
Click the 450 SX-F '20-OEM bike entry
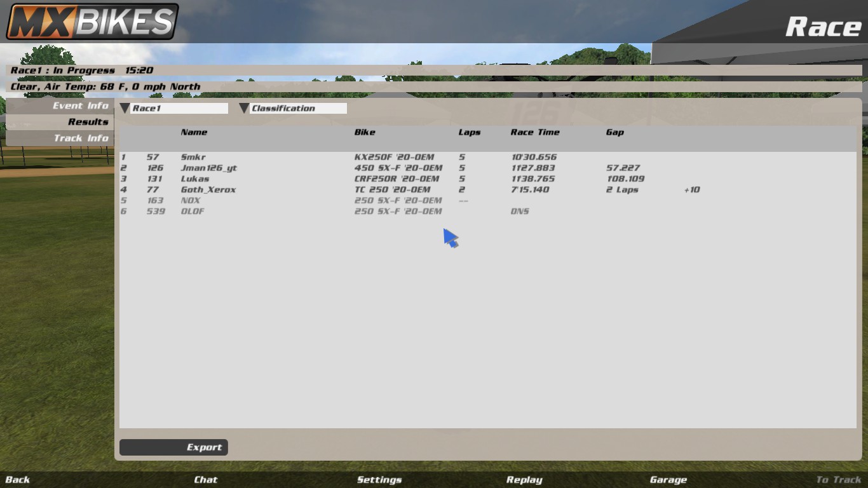398,168
